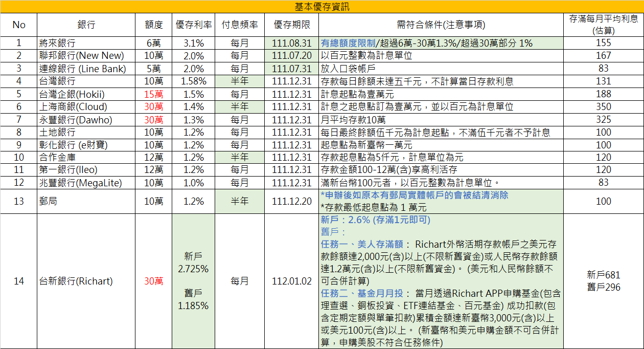Image resolution: width=644 pixels, height=349 pixels.
Task: Click the 彰化銀行 (e財寶) cell
Action: pyautogui.click(x=86, y=145)
